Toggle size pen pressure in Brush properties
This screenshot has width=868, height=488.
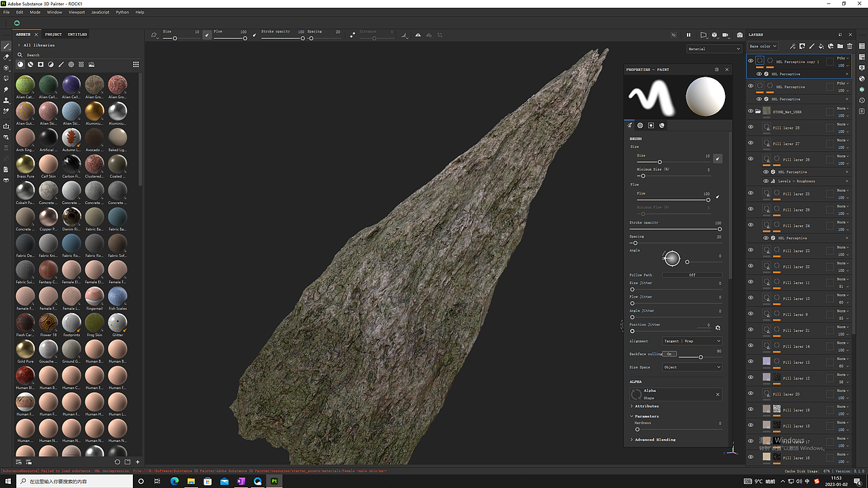[717, 159]
